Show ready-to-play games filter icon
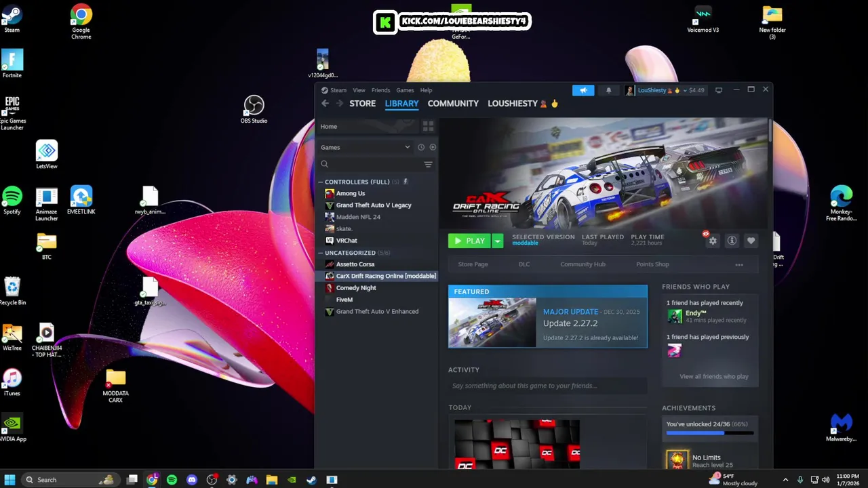This screenshot has width=868, height=488. click(x=433, y=147)
